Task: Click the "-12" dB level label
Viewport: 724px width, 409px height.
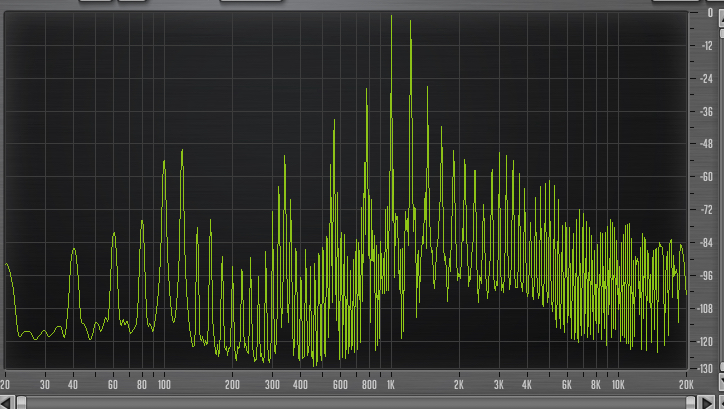Action: [707, 46]
